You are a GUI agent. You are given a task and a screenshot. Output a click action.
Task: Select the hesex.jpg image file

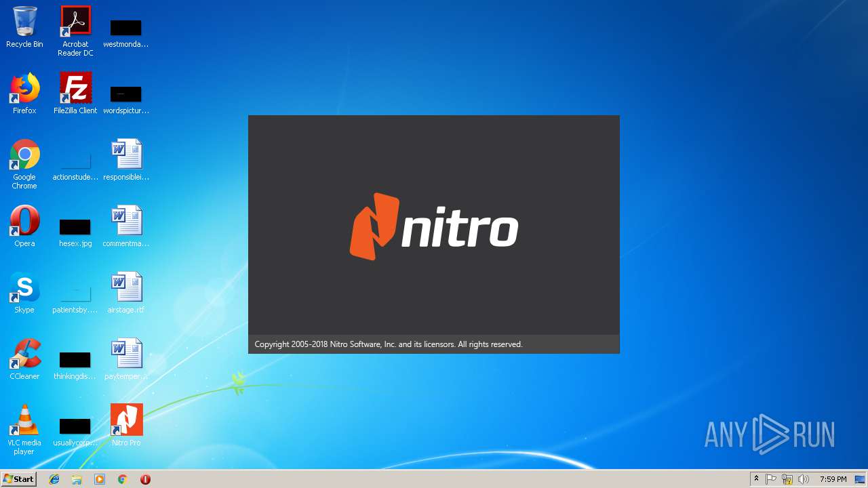pyautogui.click(x=75, y=233)
